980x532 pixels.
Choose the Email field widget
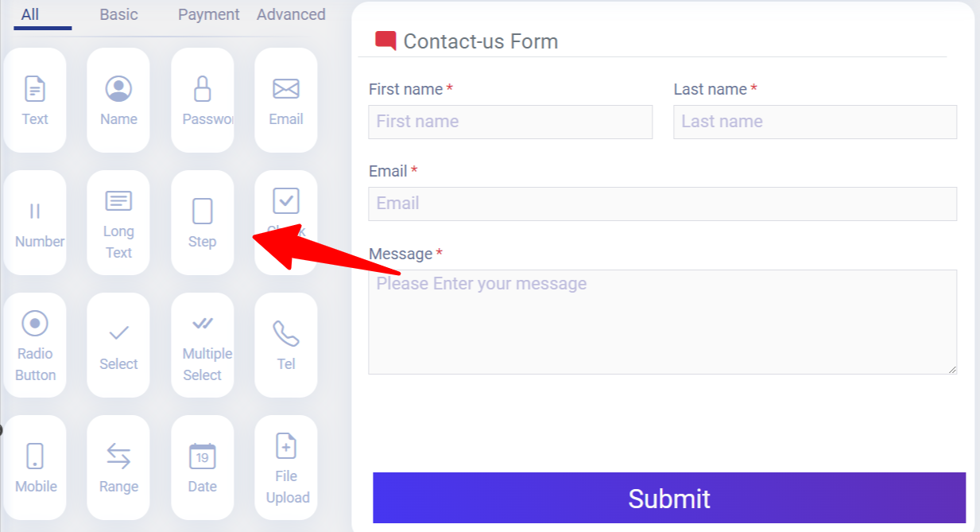point(285,99)
